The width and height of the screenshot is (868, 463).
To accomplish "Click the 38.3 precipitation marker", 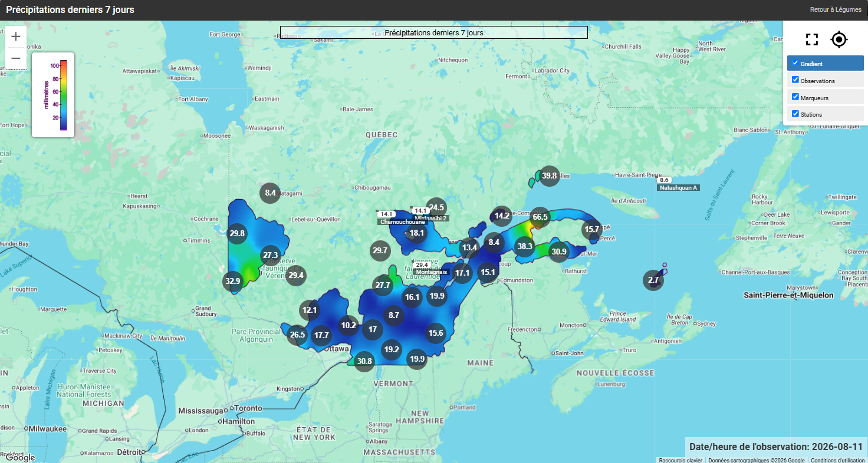I will pyautogui.click(x=524, y=246).
